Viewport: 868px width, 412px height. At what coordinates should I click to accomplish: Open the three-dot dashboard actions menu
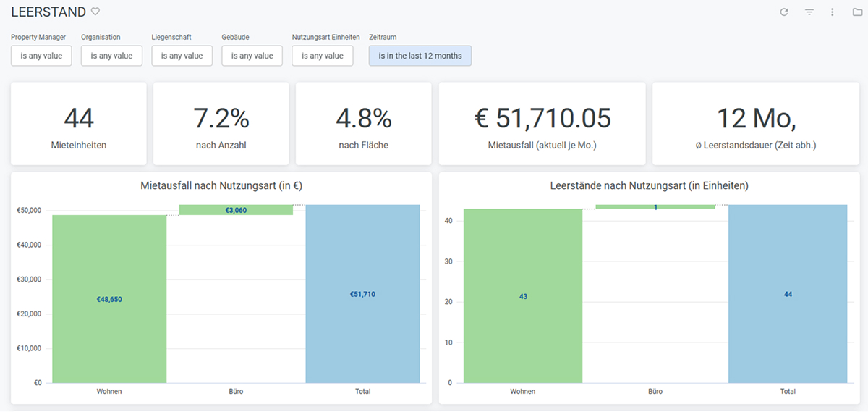point(833,12)
